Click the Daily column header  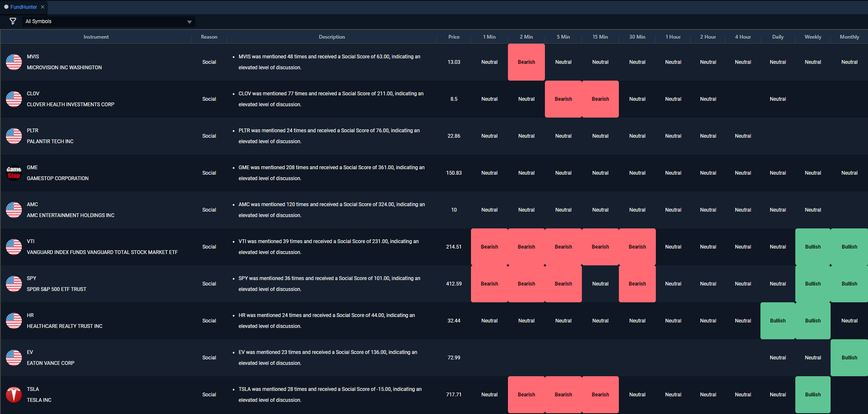(x=778, y=37)
